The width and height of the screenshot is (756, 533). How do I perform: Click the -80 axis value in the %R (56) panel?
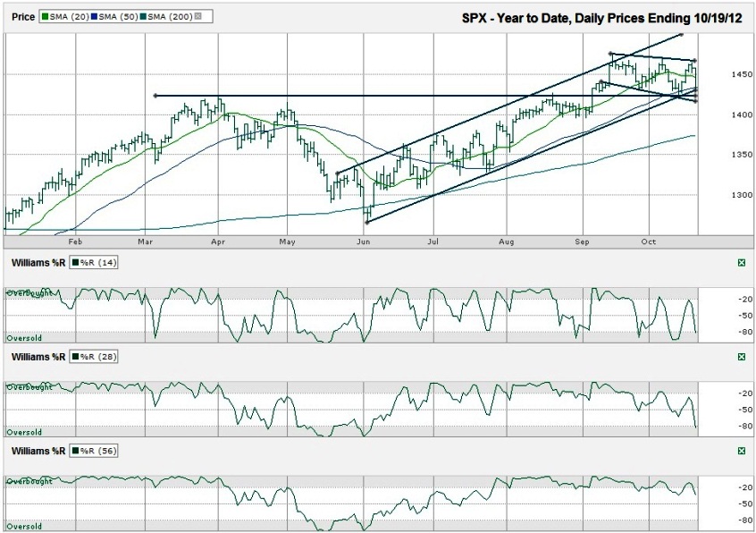[x=745, y=520]
